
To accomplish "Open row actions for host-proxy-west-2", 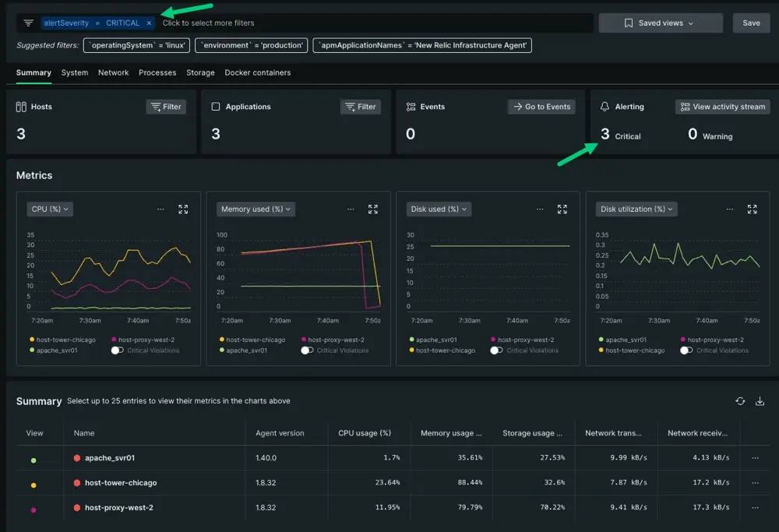I will (x=755, y=508).
